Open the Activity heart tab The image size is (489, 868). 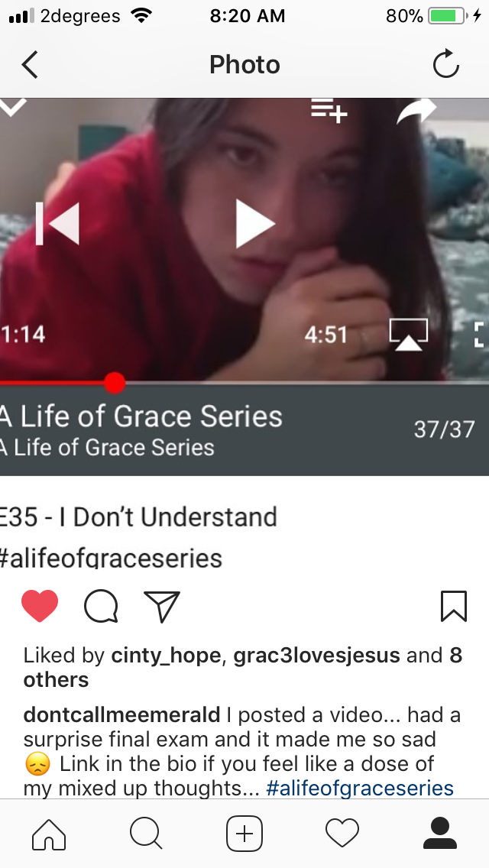pyautogui.click(x=342, y=833)
